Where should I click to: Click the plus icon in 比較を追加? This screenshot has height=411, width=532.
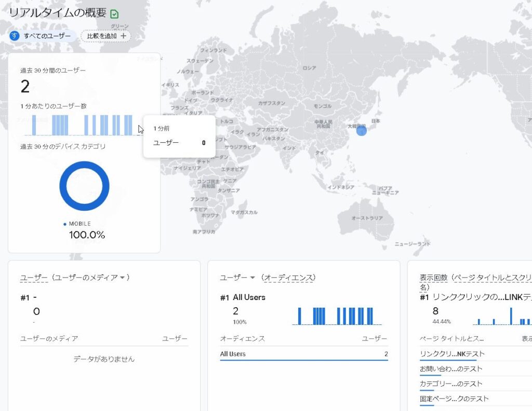tap(123, 36)
